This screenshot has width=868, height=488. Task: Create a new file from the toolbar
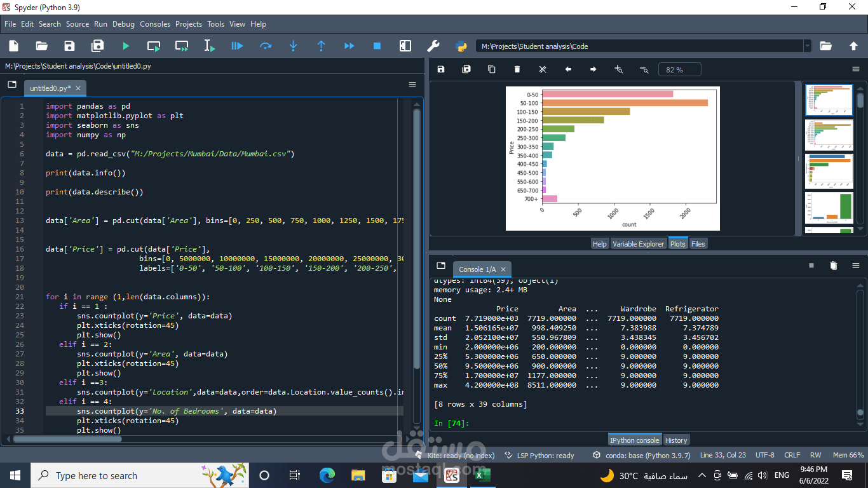pyautogui.click(x=13, y=46)
